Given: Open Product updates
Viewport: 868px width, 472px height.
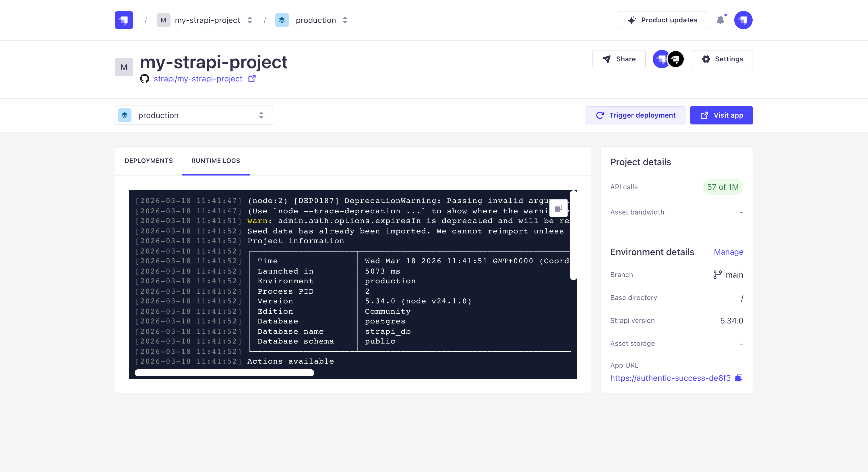Looking at the screenshot, I should point(662,20).
